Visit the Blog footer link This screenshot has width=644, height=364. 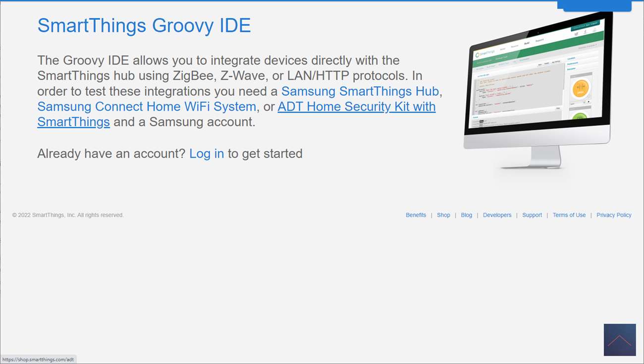[466, 215]
